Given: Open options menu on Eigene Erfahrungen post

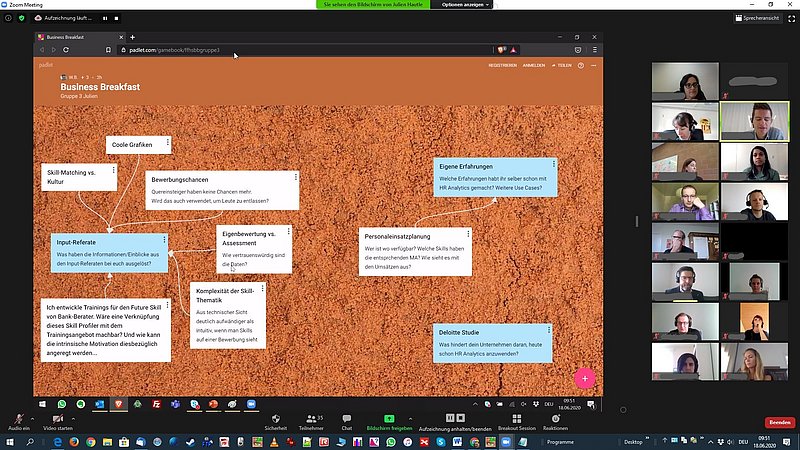Looking at the screenshot, I should tap(551, 164).
